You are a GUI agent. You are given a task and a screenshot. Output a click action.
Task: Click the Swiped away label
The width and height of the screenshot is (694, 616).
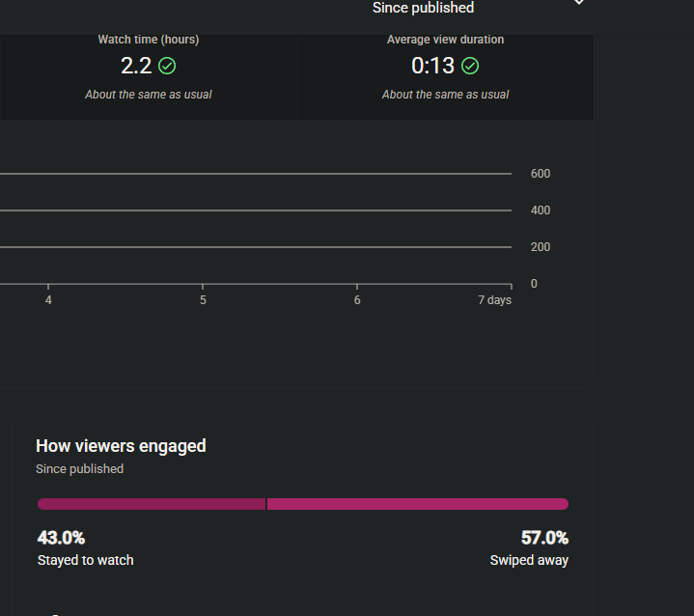click(529, 560)
